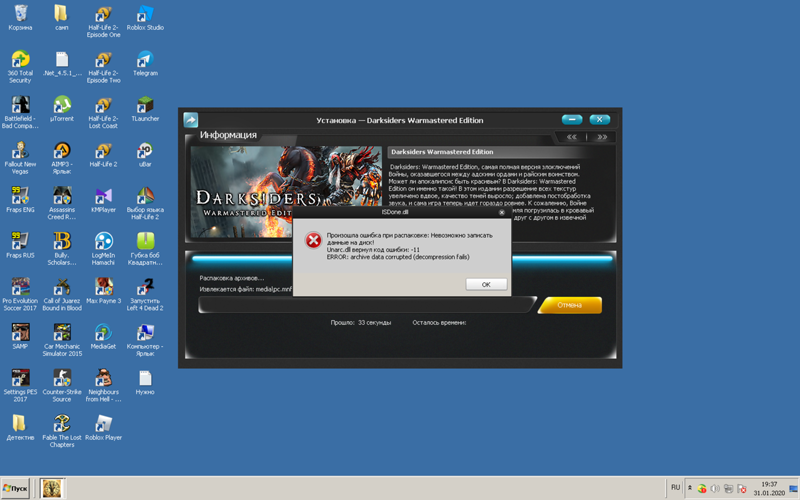Click the yellow Отмена button in the installer
The width and height of the screenshot is (800, 500).
[x=569, y=305]
